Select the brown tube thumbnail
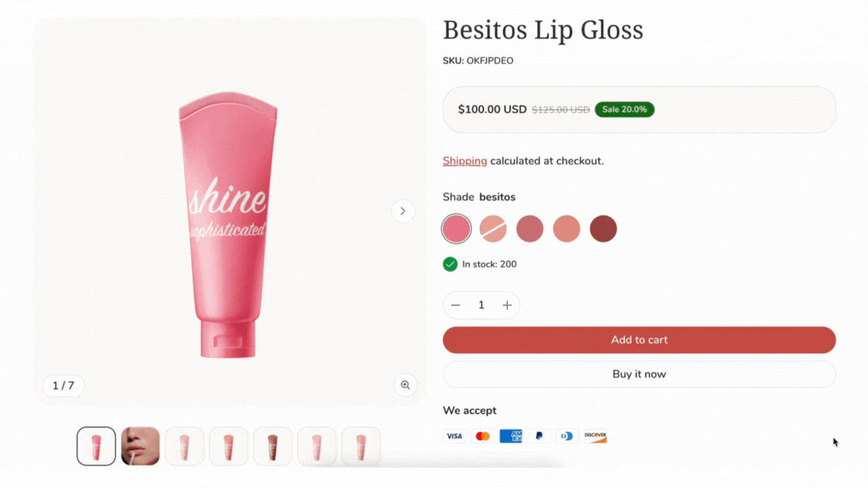 [x=273, y=446]
